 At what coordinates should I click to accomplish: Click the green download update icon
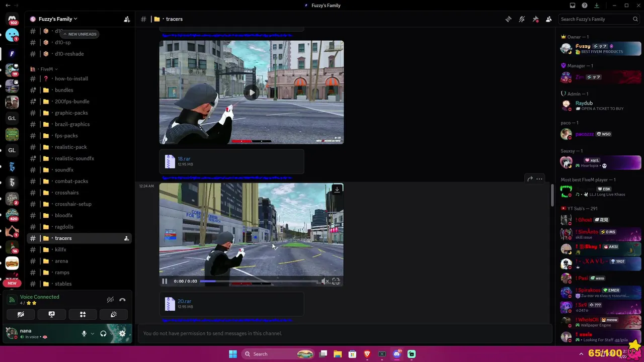click(597, 6)
